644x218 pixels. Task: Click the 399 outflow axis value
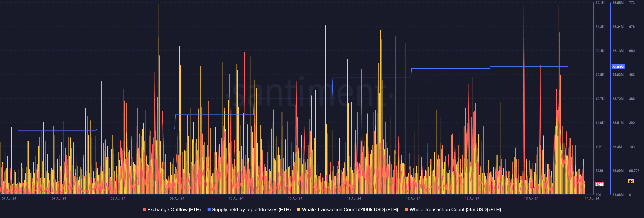598,195
